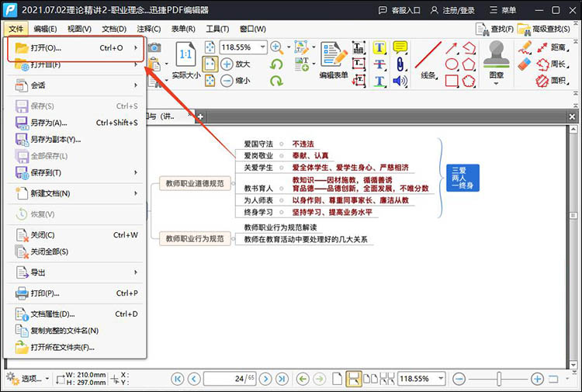
Task: Click 注册/登录 register login link
Action: coord(452,10)
